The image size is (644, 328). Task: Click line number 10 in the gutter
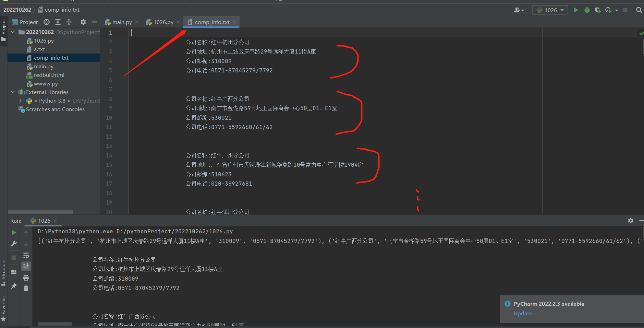pyautogui.click(x=109, y=118)
